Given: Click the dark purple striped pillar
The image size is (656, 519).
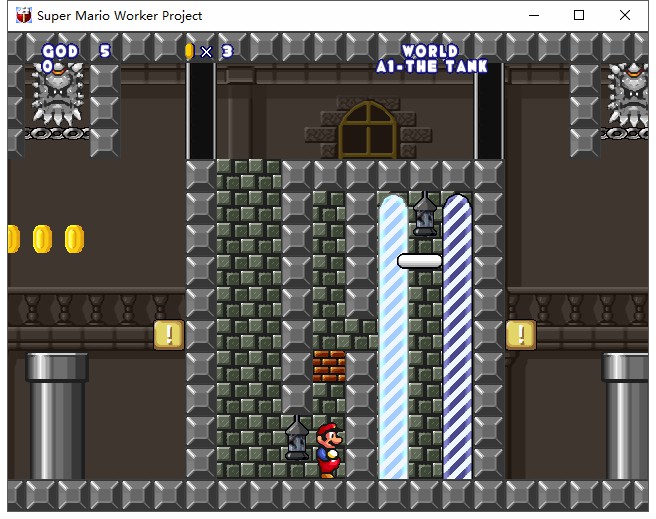Looking at the screenshot, I should tap(457, 337).
